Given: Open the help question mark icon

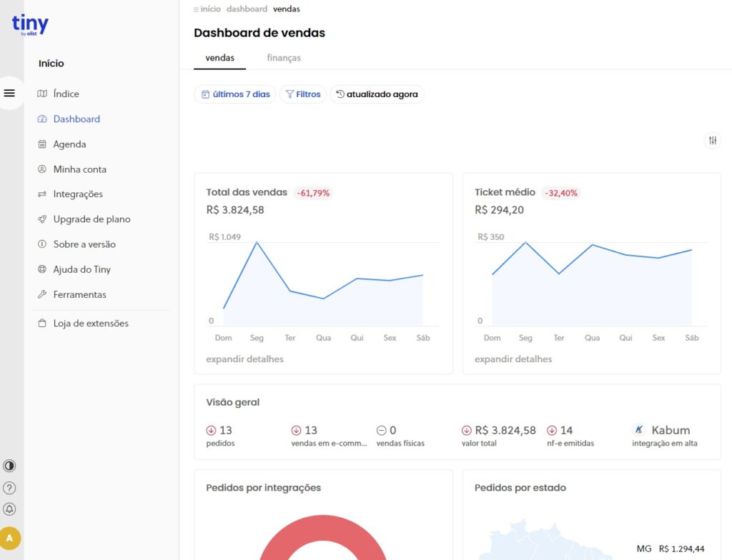Looking at the screenshot, I should [x=9, y=488].
